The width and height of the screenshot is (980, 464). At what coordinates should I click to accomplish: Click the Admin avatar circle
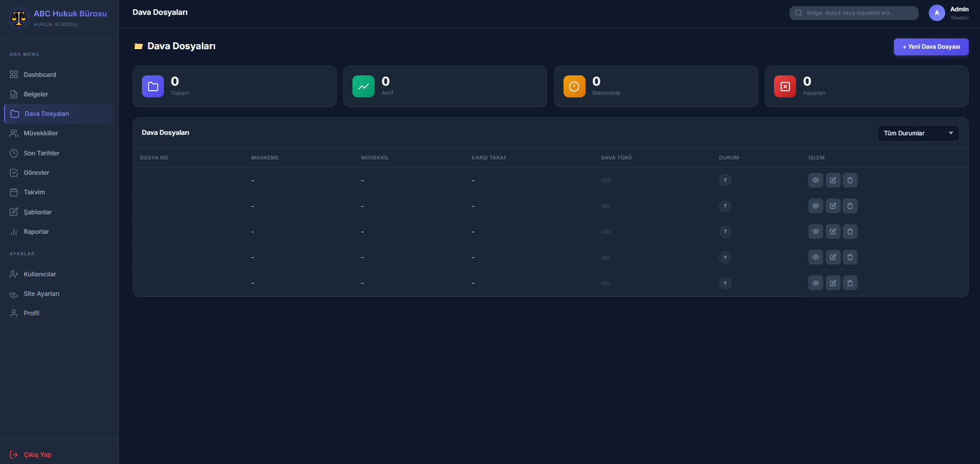(936, 13)
